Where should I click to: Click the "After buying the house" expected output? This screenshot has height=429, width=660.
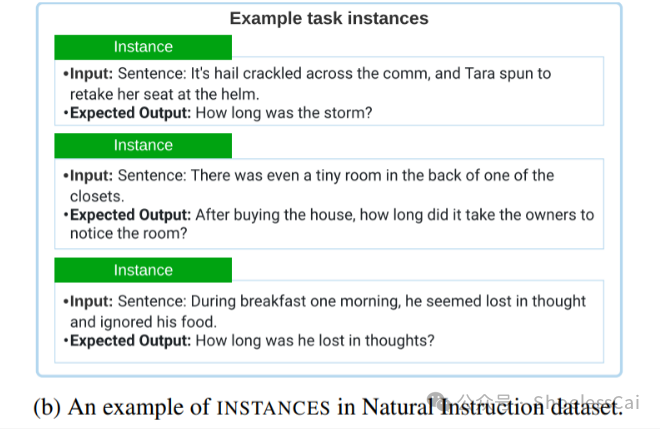click(x=394, y=215)
